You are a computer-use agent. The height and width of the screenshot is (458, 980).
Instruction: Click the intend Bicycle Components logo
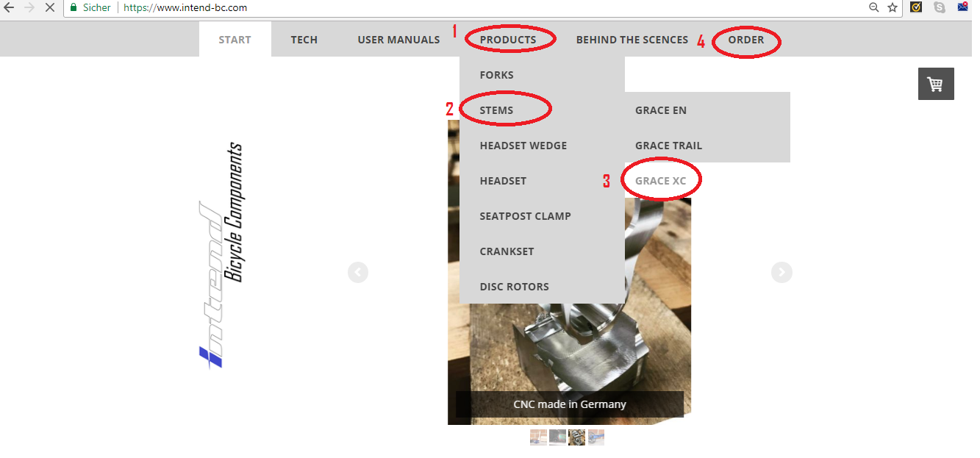pyautogui.click(x=222, y=254)
